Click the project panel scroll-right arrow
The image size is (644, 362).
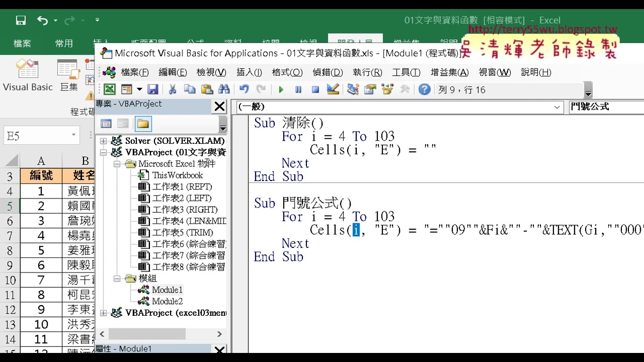pos(219,334)
